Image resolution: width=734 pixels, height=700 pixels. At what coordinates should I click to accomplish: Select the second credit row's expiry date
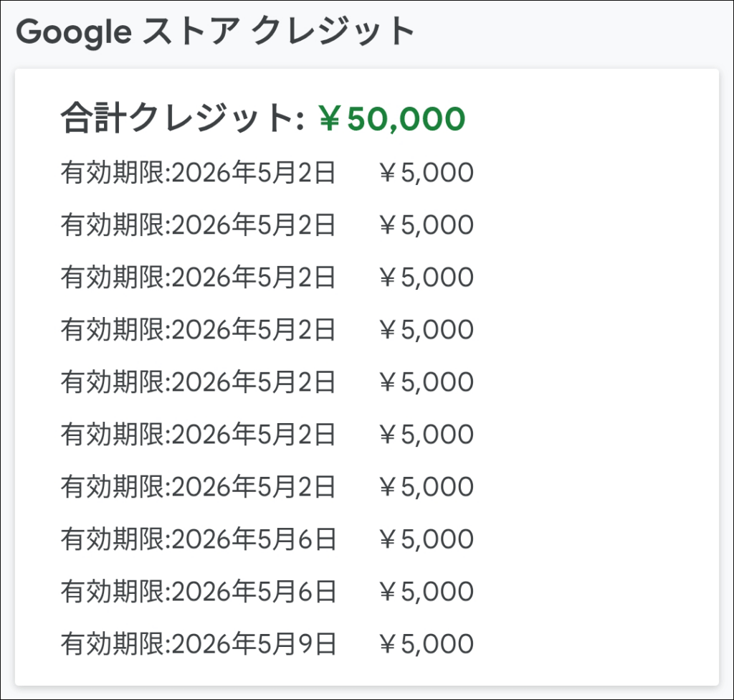coord(199,225)
